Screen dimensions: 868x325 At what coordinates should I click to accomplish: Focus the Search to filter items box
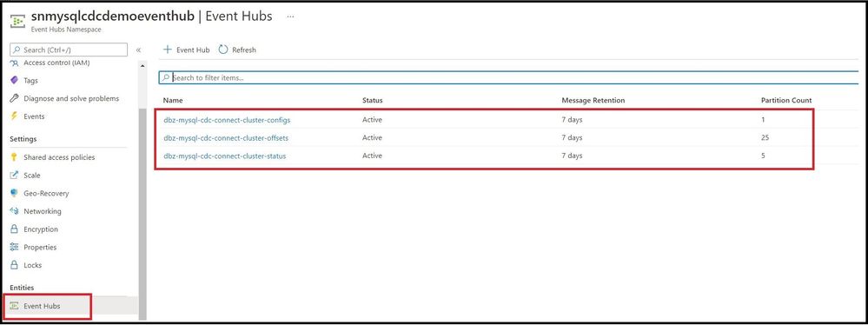[508, 77]
